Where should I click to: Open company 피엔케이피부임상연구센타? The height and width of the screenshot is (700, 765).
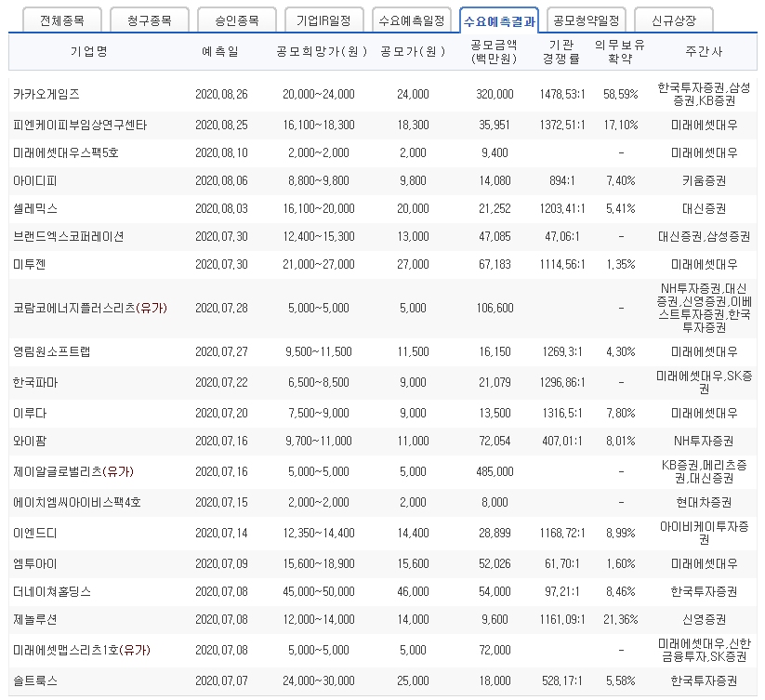coord(80,125)
